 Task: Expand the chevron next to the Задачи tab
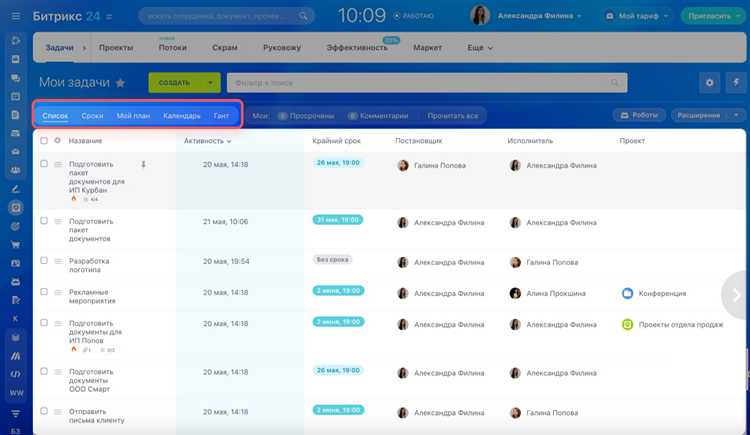tap(85, 48)
